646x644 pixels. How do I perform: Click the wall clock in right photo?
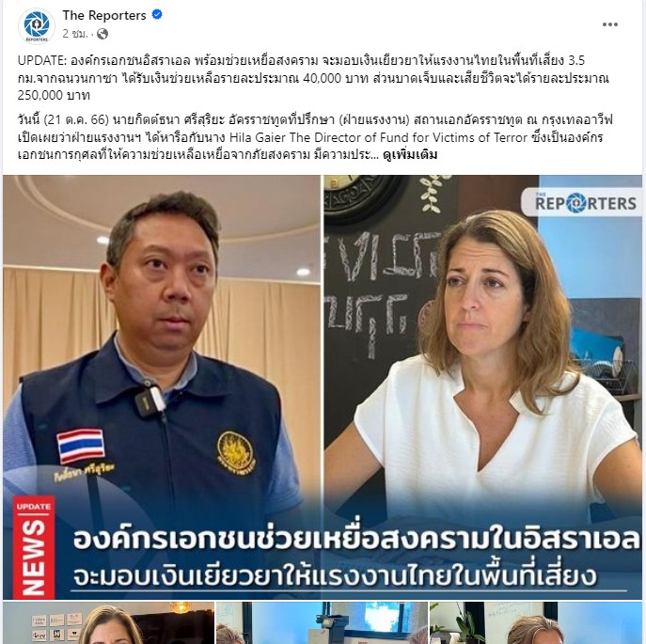[363, 198]
